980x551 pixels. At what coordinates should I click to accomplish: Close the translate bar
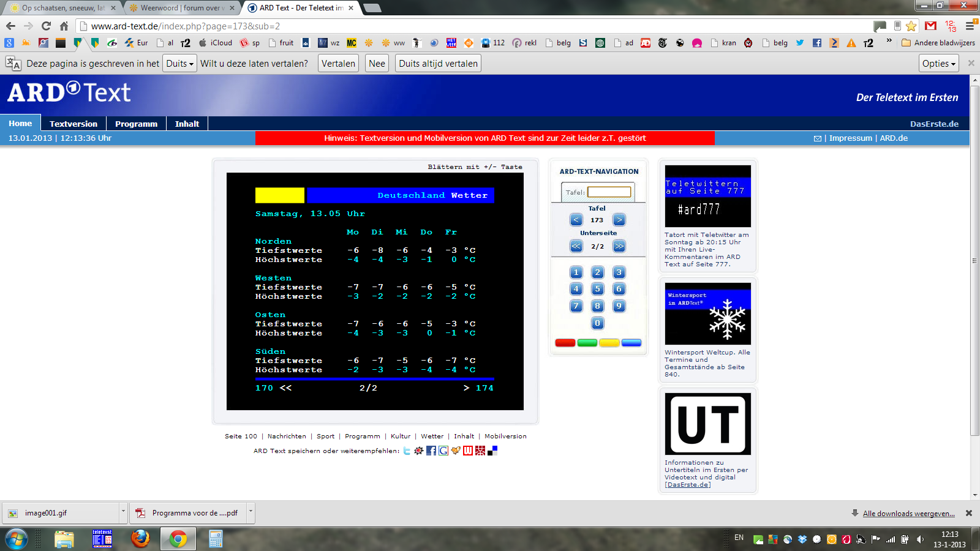971,63
